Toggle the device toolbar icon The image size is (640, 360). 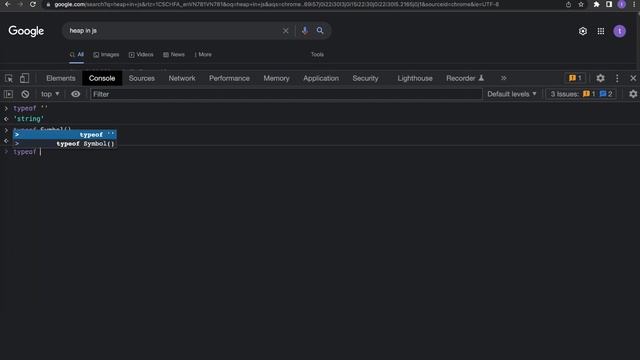pos(24,78)
